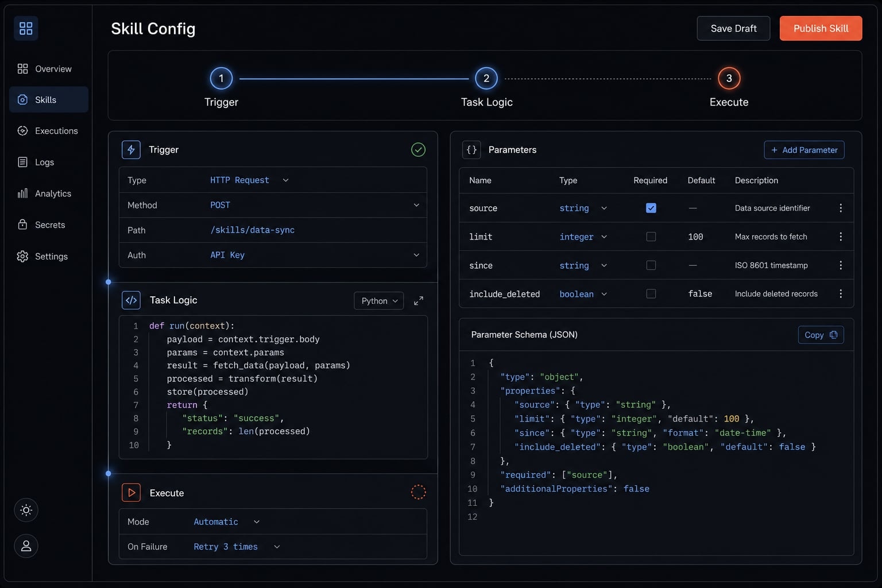The image size is (882, 588).
Task: Click the Execute play icon
Action: (x=131, y=493)
